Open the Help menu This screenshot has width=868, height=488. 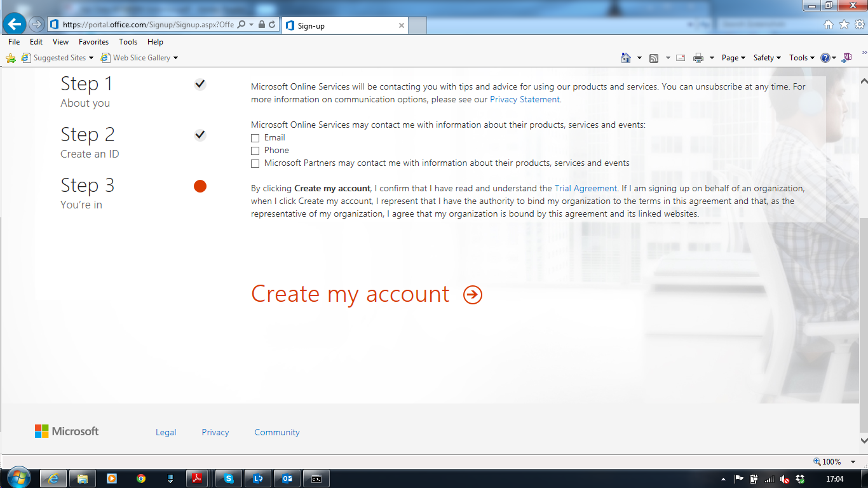point(155,42)
